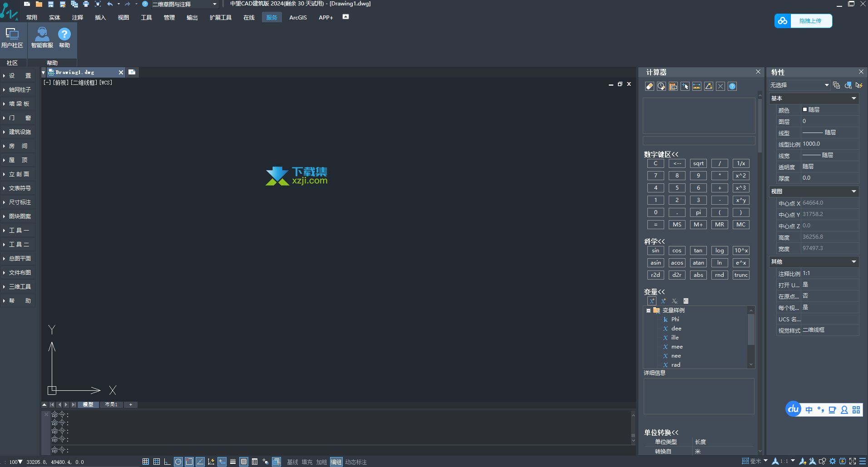The height and width of the screenshot is (467, 868).
Task: Click the calculator measure distance ruler icon
Action: pos(697,86)
